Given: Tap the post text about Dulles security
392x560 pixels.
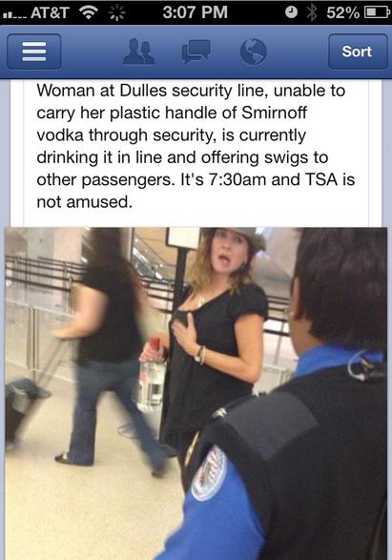Looking at the screenshot, I should [x=196, y=146].
